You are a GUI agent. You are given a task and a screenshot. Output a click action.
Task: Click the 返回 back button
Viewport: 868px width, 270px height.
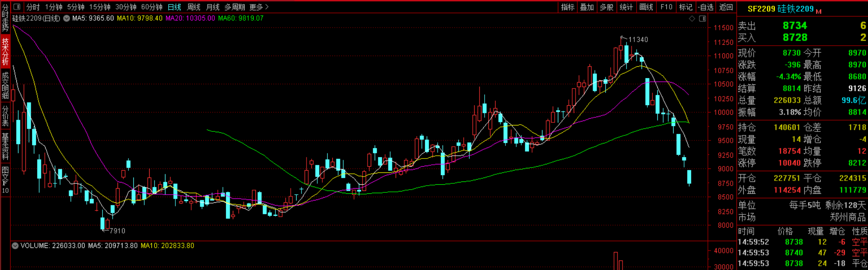coord(726,7)
